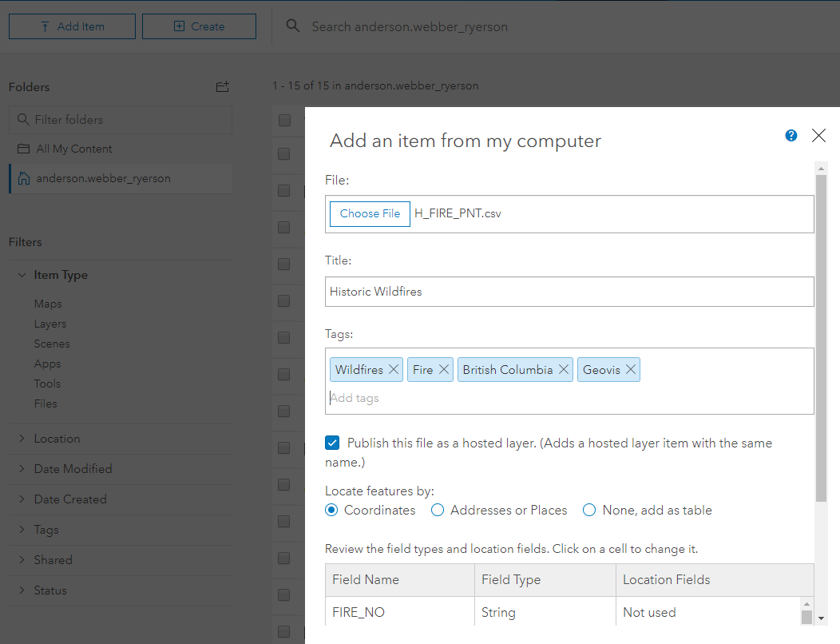840x644 pixels.
Task: Delete the British Columbia tag
Action: coord(564,370)
